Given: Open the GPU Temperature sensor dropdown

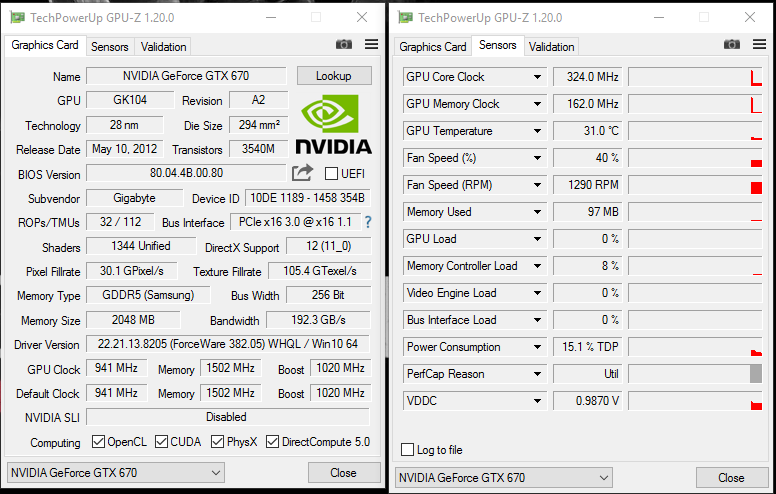Looking at the screenshot, I should pos(537,131).
